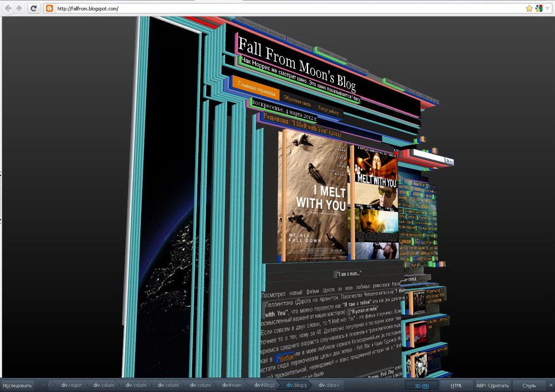Open the Google search engine icon
This screenshot has height=392, width=555.
(539, 8)
